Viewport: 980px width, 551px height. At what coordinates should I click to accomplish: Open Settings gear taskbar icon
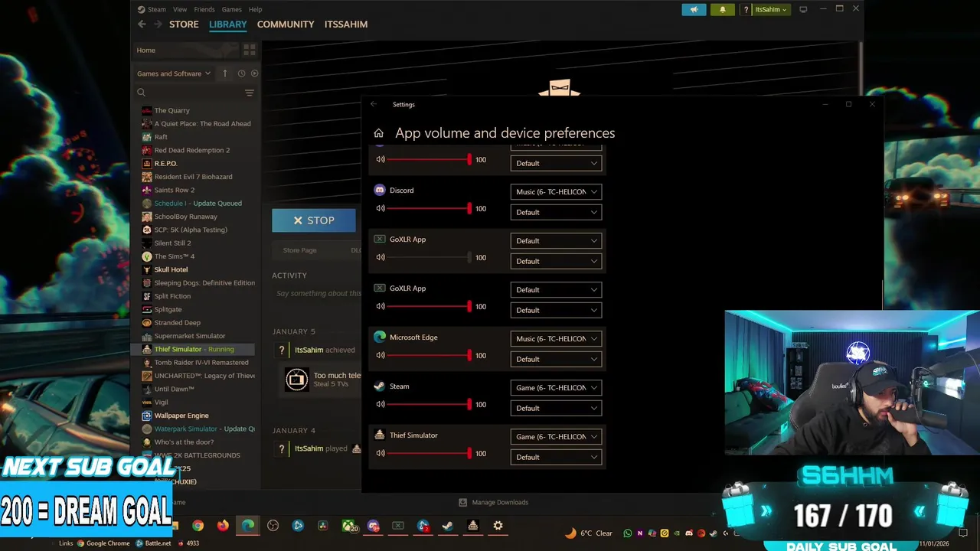point(498,526)
